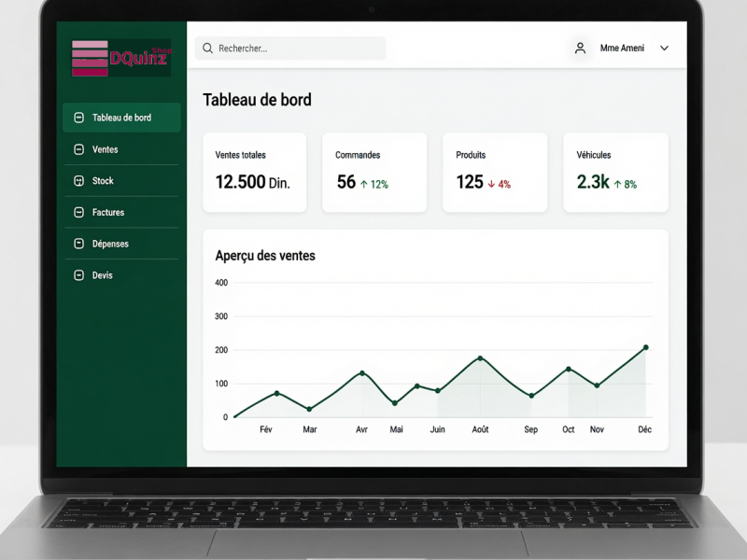Click the Stock sidebar icon

79,181
